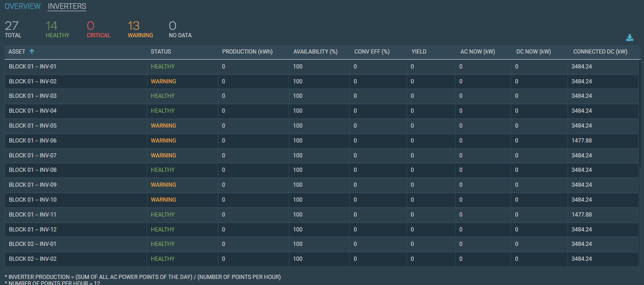This screenshot has width=644, height=285.
Task: Select BLOCK 01 – INV-05 asset
Action: click(x=33, y=126)
